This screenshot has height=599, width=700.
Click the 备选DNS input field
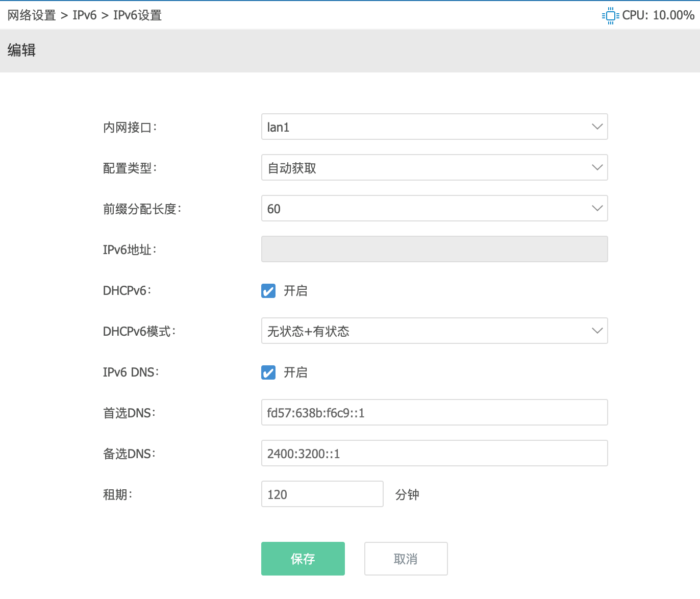click(434, 453)
